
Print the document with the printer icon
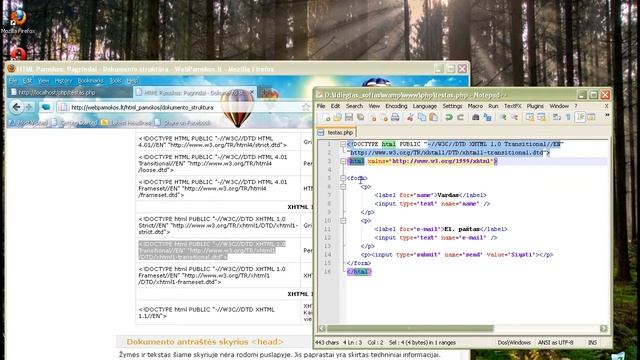coord(395,118)
